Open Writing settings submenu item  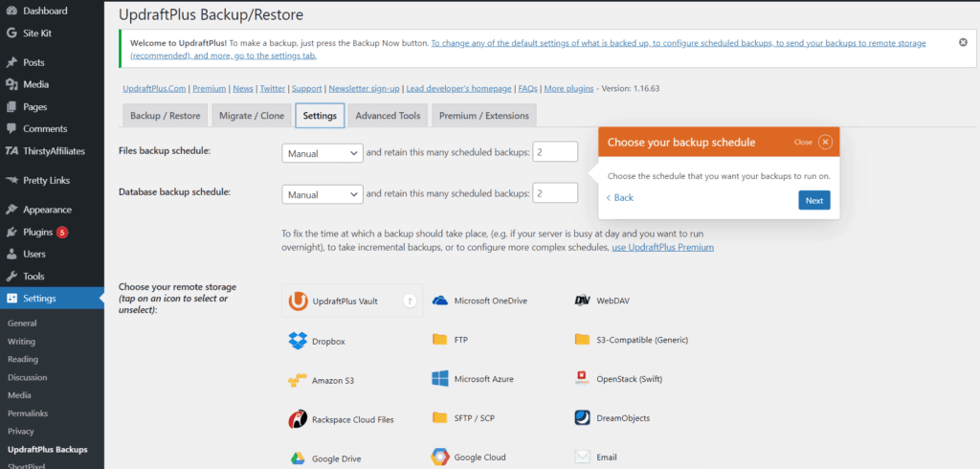pyautogui.click(x=21, y=342)
